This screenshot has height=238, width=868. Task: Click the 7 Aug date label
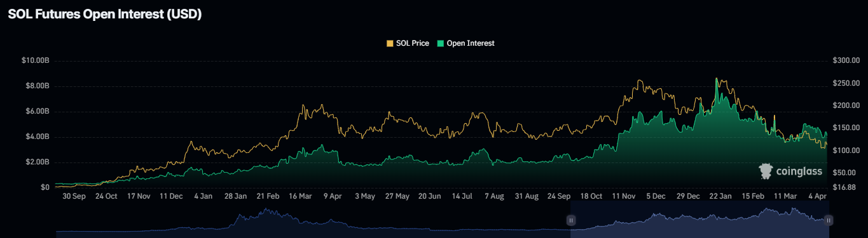pyautogui.click(x=494, y=197)
